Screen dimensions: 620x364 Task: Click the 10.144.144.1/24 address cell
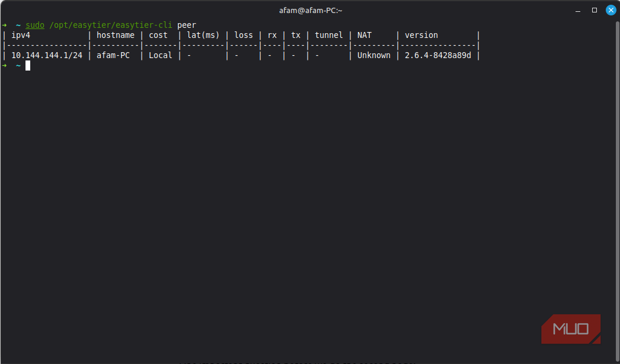(47, 55)
